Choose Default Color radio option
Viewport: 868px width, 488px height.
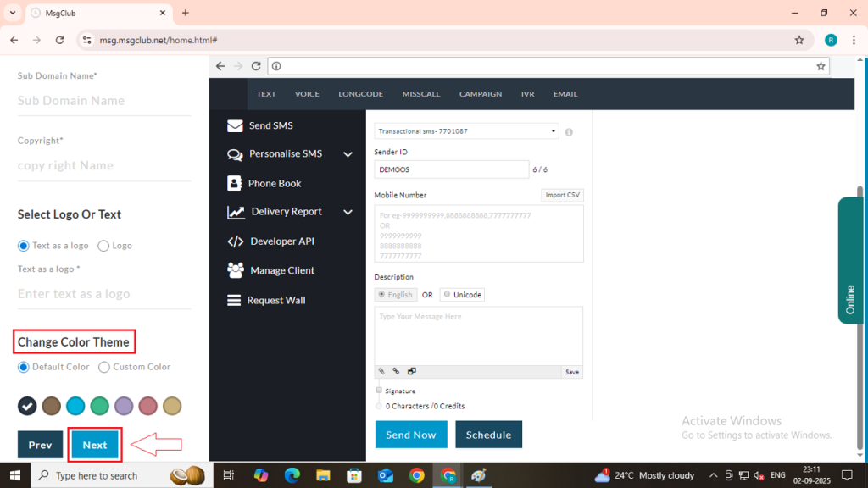click(x=23, y=368)
